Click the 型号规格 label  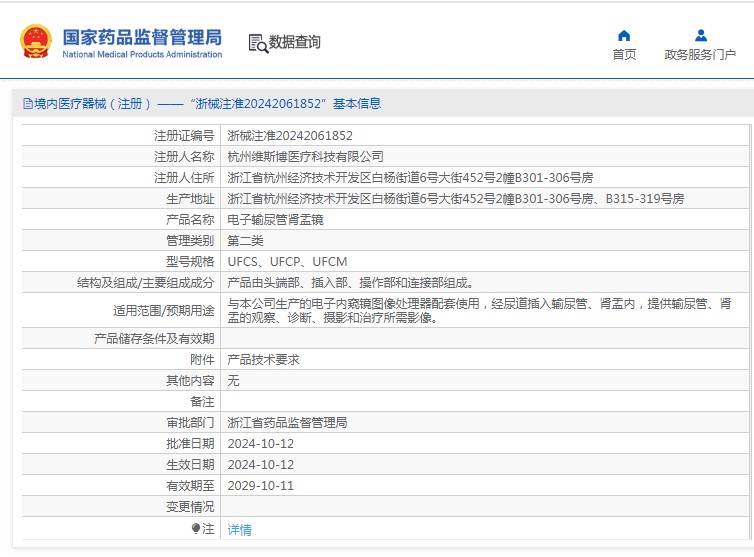pyautogui.click(x=190, y=262)
